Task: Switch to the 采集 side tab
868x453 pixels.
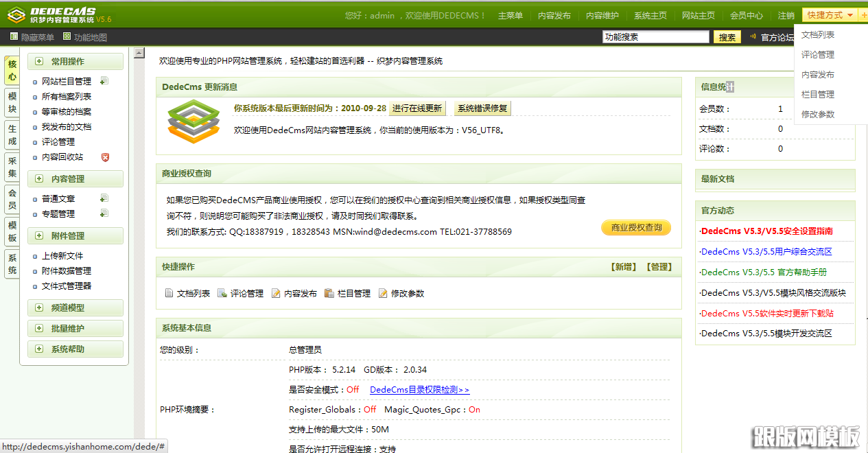Action: [x=12, y=167]
